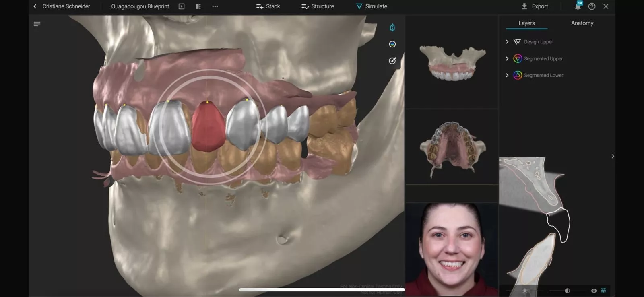Select the occlusal view thumbnail of the palate
The image size is (644, 297).
click(x=452, y=147)
